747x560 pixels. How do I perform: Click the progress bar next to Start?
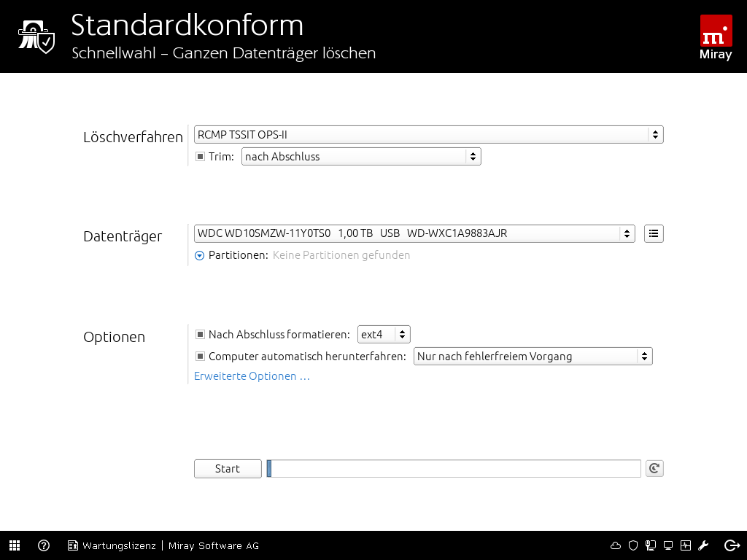pyautogui.click(x=454, y=469)
